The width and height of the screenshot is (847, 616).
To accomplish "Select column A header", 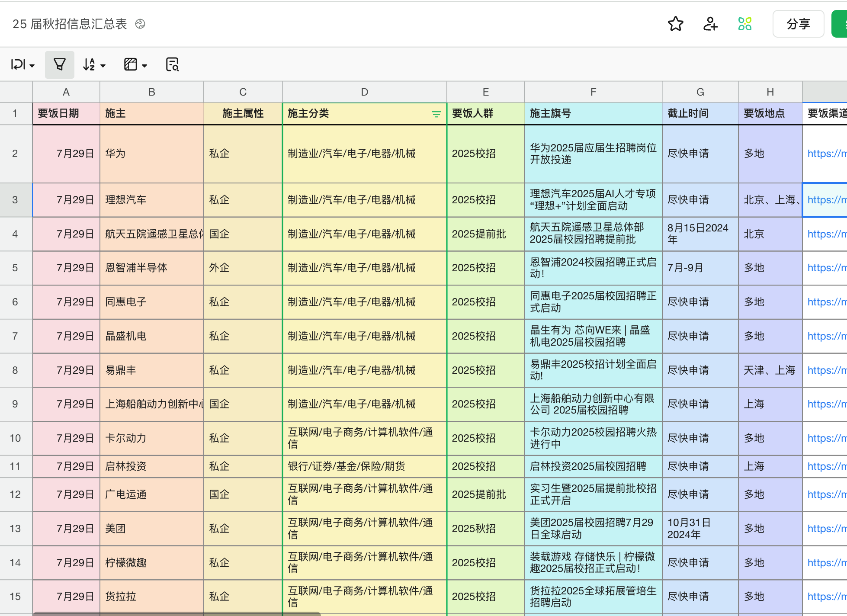I will [x=66, y=92].
